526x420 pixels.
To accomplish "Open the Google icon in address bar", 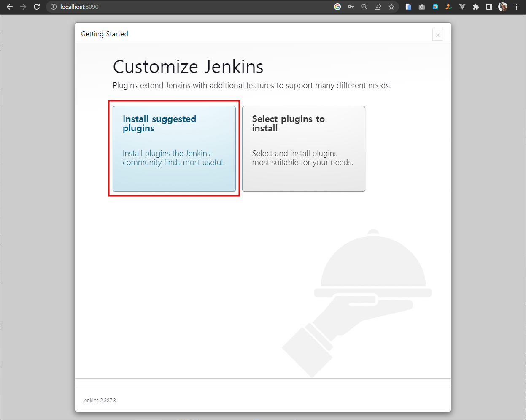I will 337,7.
